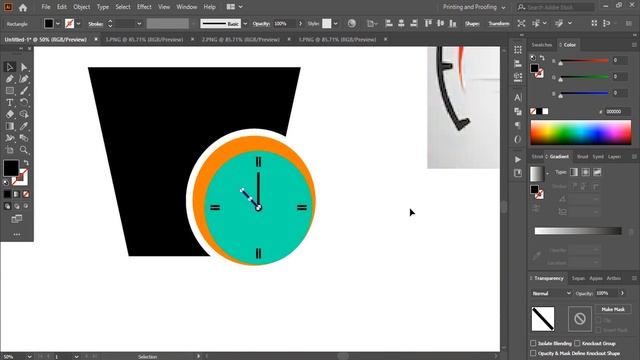Open Normal blending mode dropdown
640x360 pixels.
point(551,293)
